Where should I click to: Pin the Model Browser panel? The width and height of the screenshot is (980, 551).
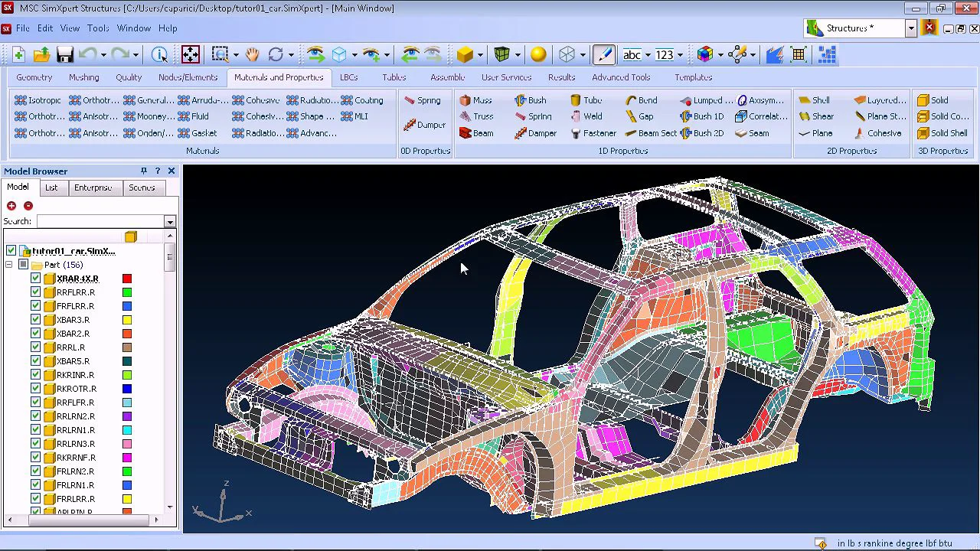click(143, 171)
